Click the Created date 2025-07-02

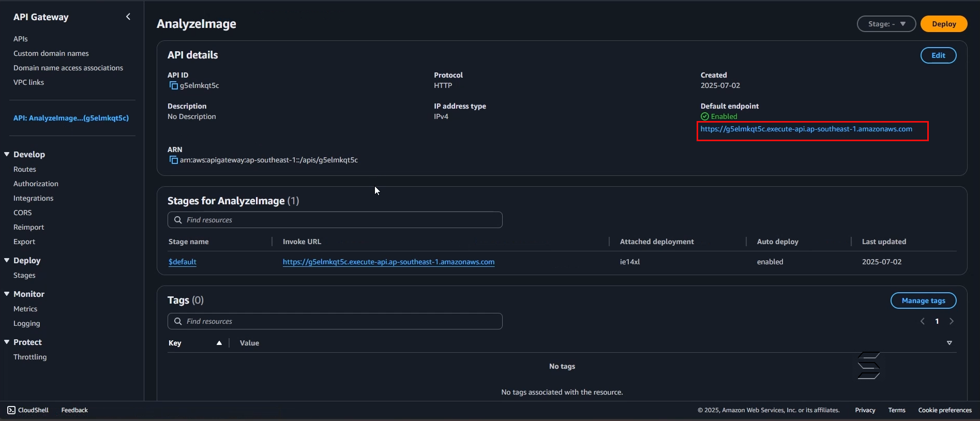coord(720,85)
